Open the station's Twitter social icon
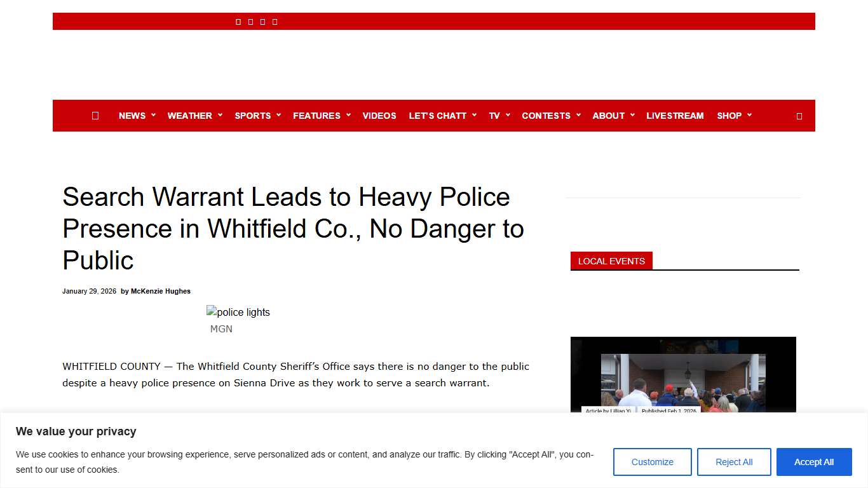The image size is (868, 488). point(250,21)
